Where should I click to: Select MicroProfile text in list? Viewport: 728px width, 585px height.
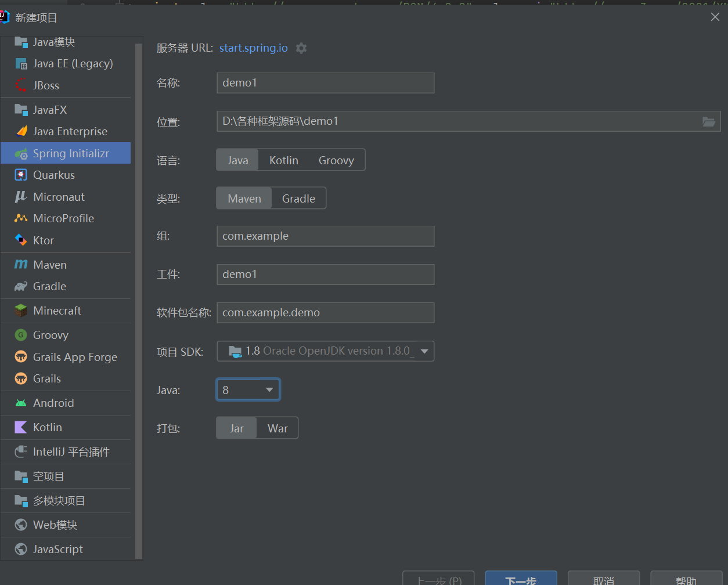tap(64, 218)
